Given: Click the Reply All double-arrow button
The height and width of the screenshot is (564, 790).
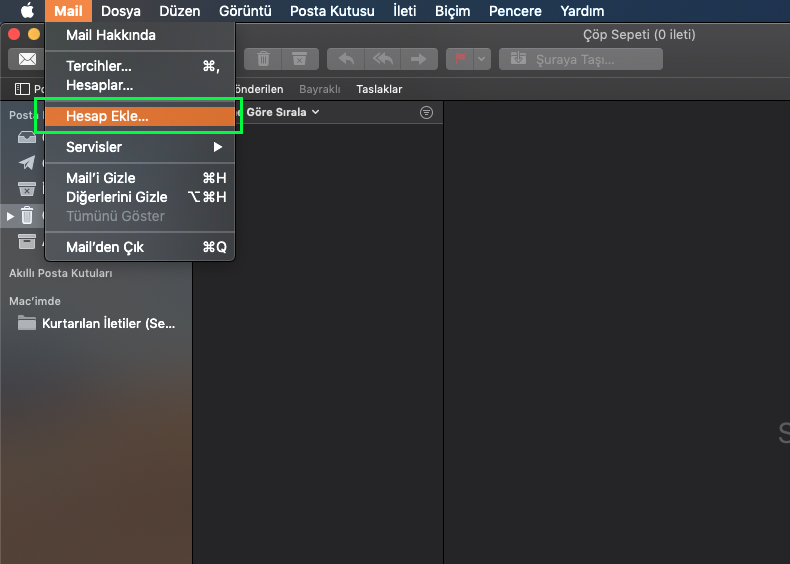Looking at the screenshot, I should 382,59.
